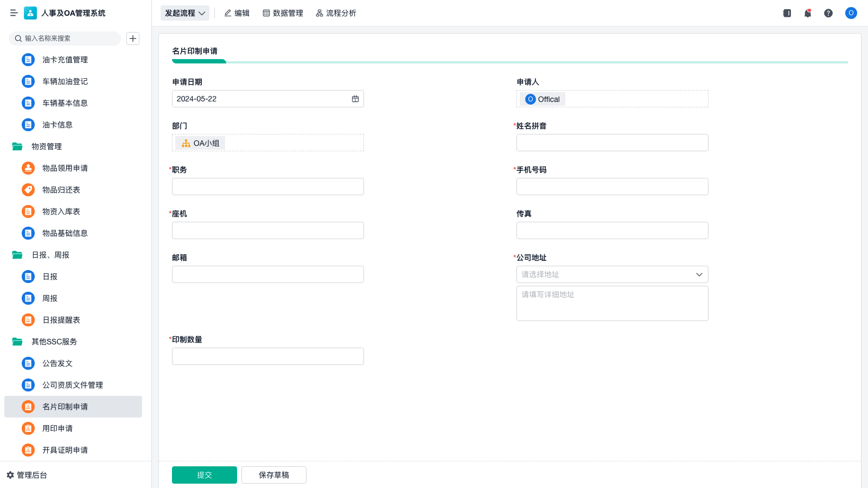Image resolution: width=868 pixels, height=488 pixels.
Task: Click the 保存草稿 button
Action: pos(274,475)
